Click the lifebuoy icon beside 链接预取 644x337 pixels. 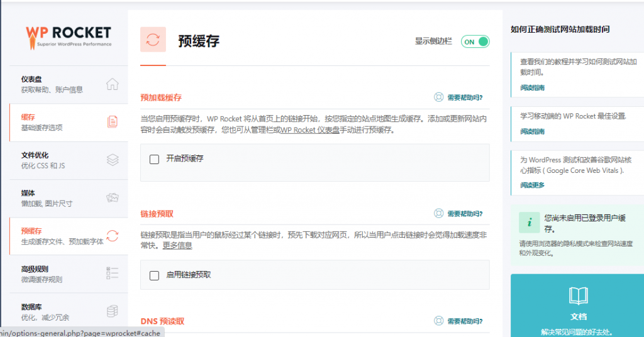[438, 213]
